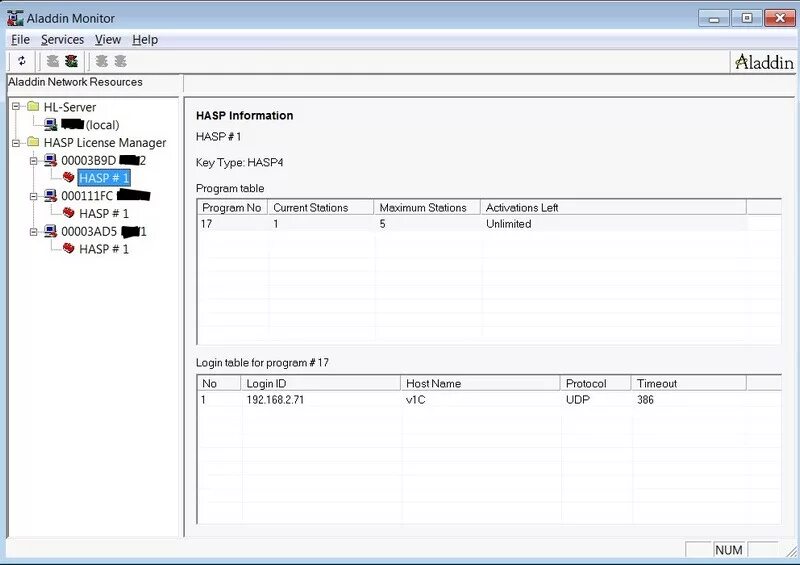This screenshot has width=800, height=565.
Task: Click the No column header in login table
Action: (219, 383)
